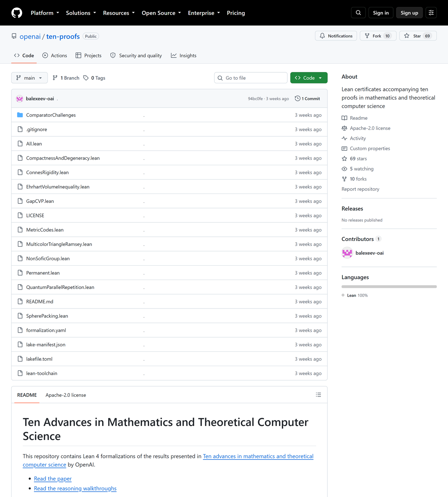
Task: Select the Code repository tab
Action: (24, 55)
